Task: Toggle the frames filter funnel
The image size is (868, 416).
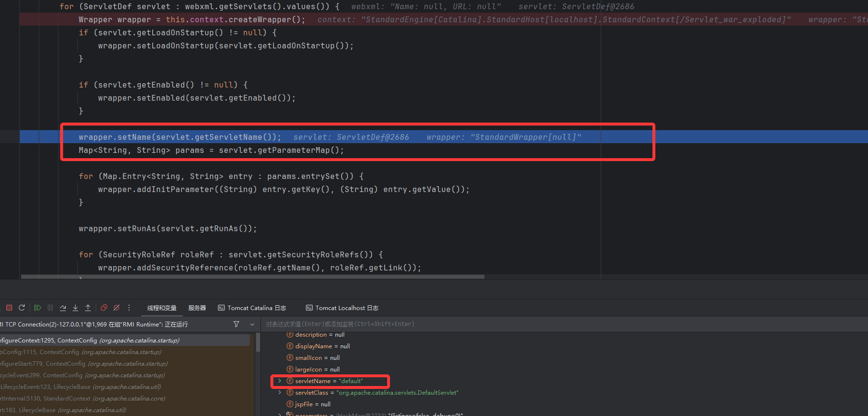Action: point(236,324)
